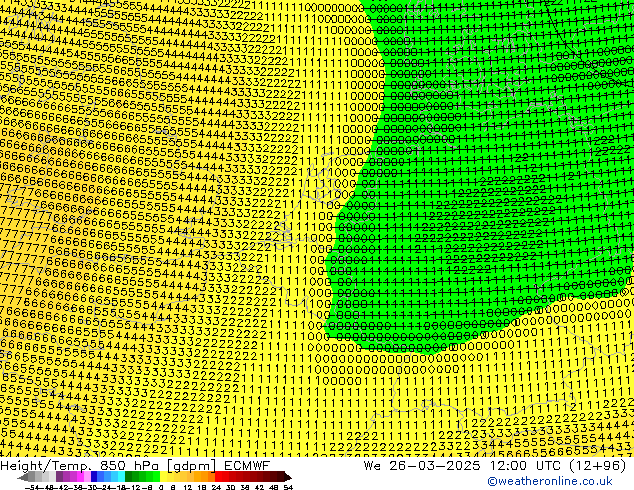Click the '54' label on the temperature scale
The width and height of the screenshot is (634, 490).
coord(288,487)
